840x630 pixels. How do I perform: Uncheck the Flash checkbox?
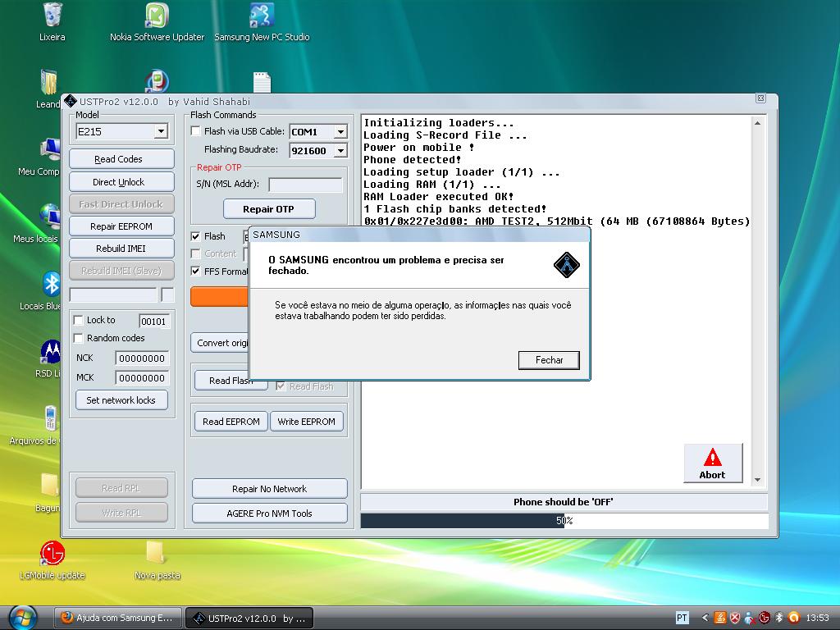[x=195, y=235]
